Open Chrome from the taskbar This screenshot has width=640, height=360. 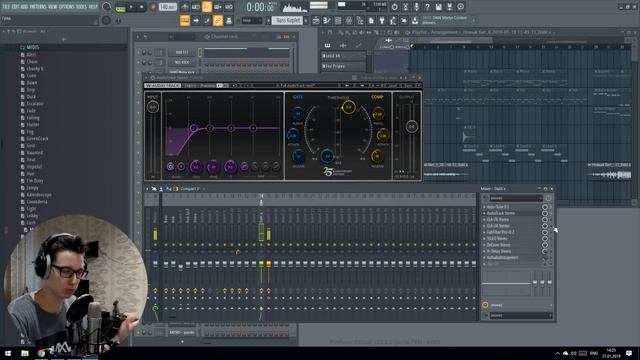(41, 353)
